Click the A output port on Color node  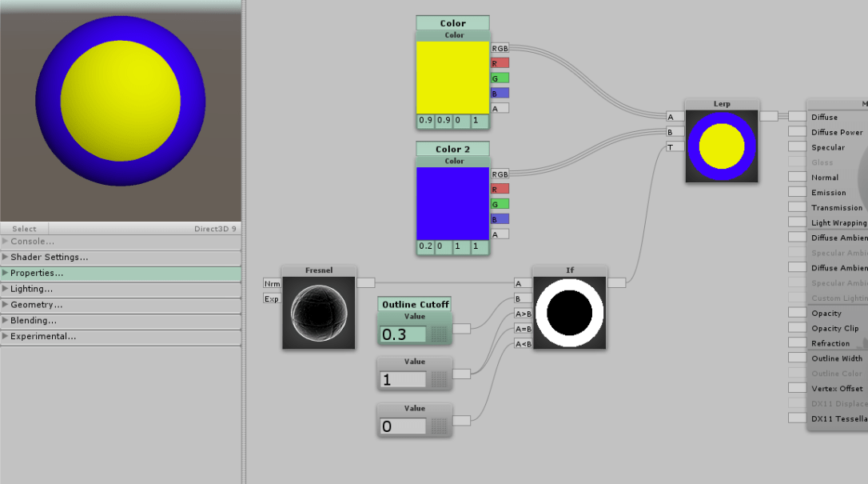(x=498, y=107)
